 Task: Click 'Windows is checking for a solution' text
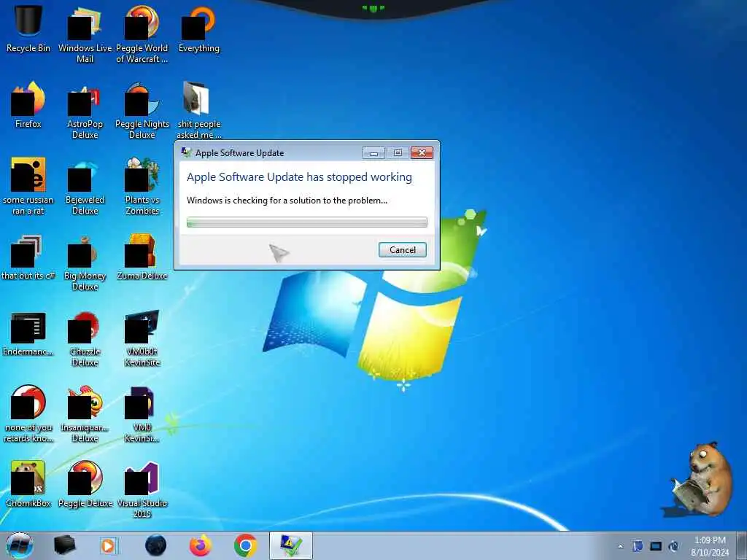pos(287,201)
